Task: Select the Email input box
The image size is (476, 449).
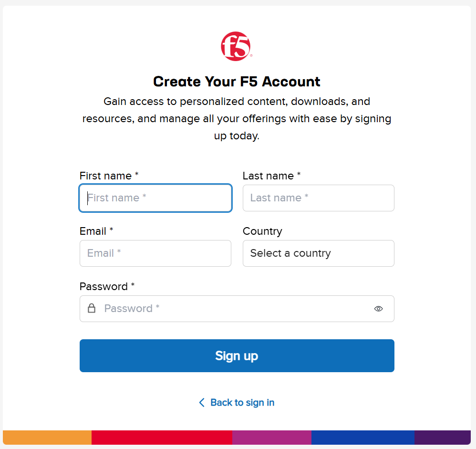Action: click(155, 253)
